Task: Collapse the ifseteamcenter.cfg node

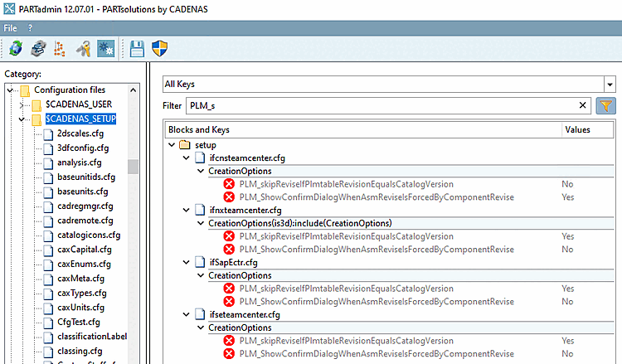Action: [x=186, y=314]
